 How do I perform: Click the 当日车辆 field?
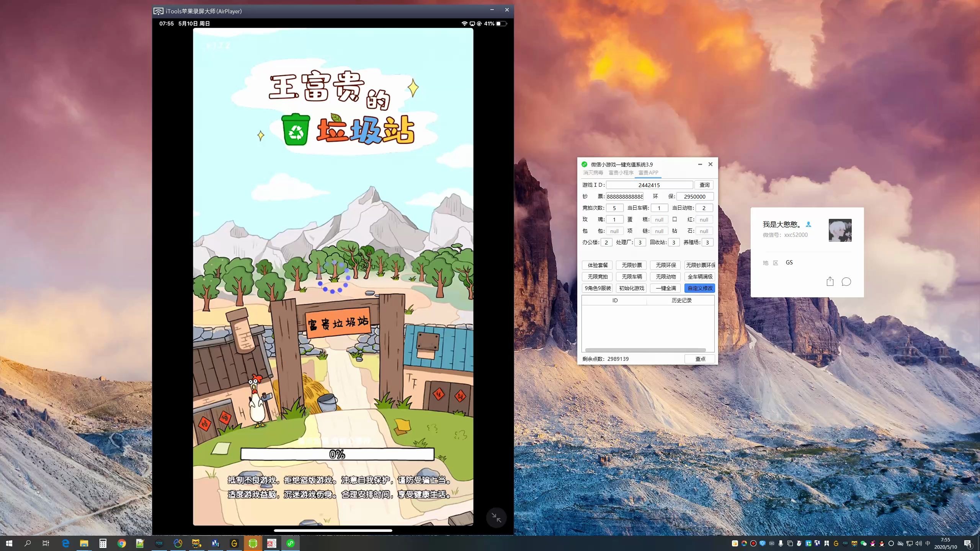point(659,208)
